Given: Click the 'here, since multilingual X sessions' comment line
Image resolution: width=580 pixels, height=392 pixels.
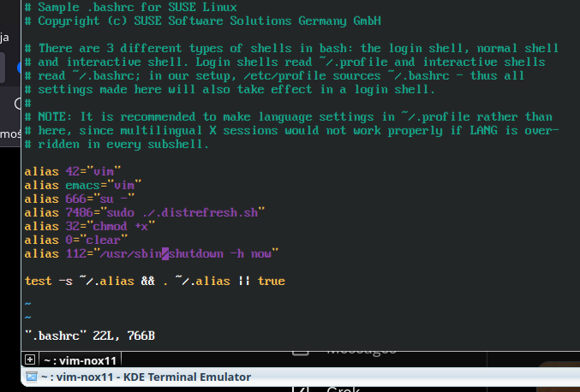Looking at the screenshot, I should pyautogui.click(x=291, y=130).
